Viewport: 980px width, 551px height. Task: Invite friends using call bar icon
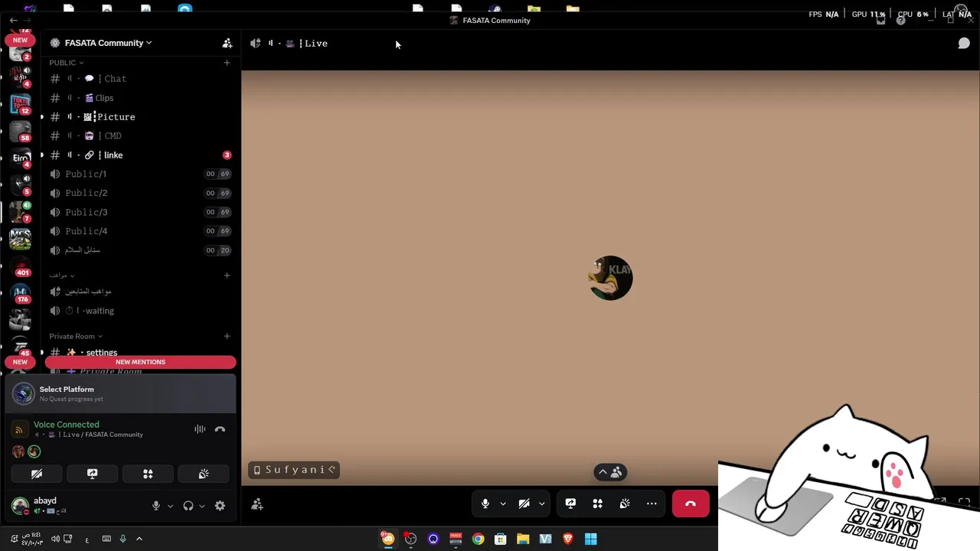(x=257, y=504)
